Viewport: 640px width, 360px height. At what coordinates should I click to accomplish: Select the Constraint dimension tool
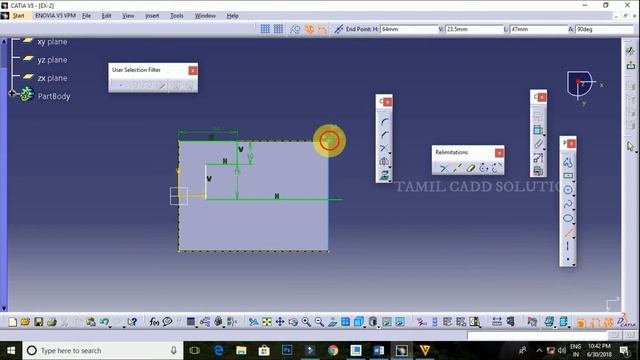click(538, 131)
